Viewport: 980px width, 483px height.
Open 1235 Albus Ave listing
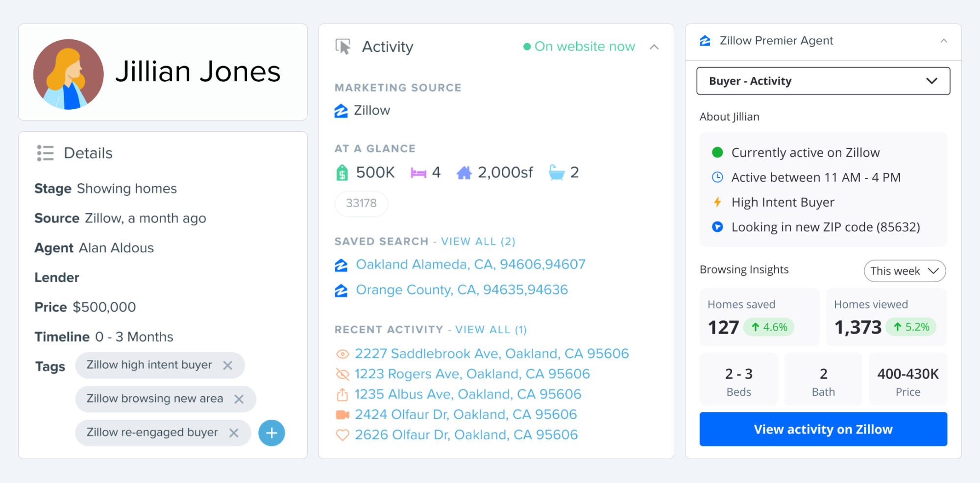468,394
